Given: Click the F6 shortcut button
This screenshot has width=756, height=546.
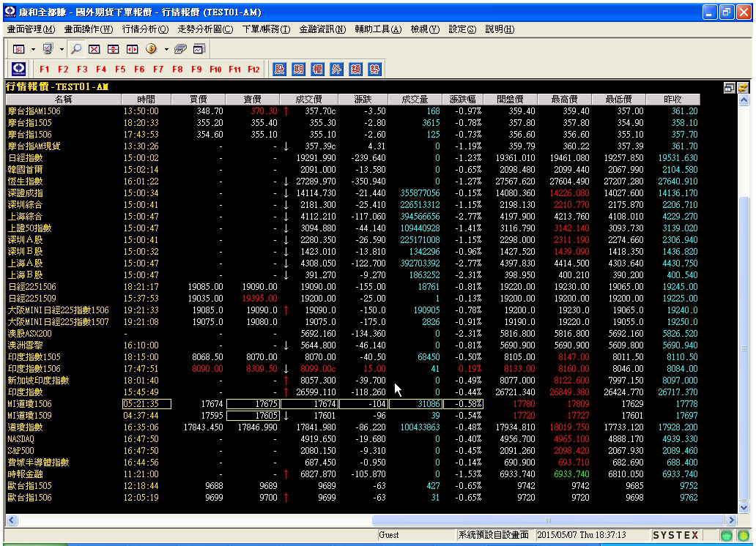Looking at the screenshot, I should pos(139,69).
